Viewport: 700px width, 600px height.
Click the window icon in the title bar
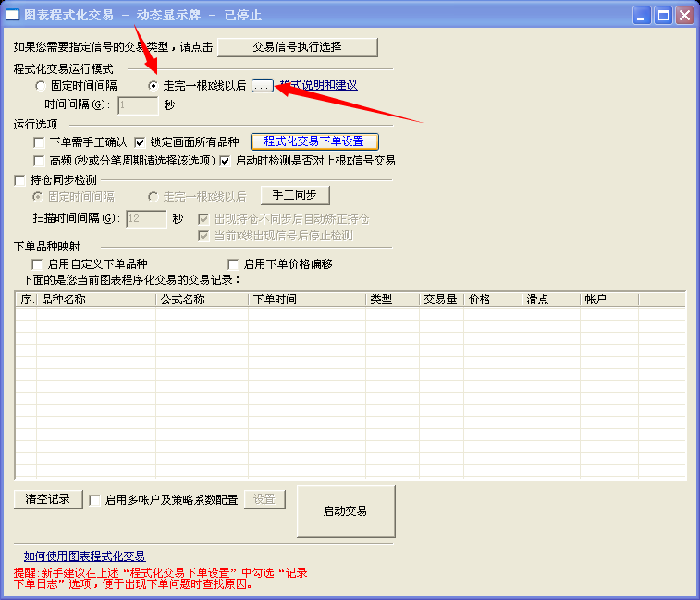(12, 15)
